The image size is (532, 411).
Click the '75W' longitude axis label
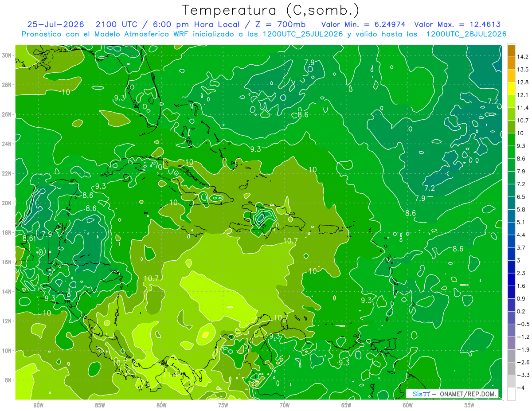pos(223,405)
